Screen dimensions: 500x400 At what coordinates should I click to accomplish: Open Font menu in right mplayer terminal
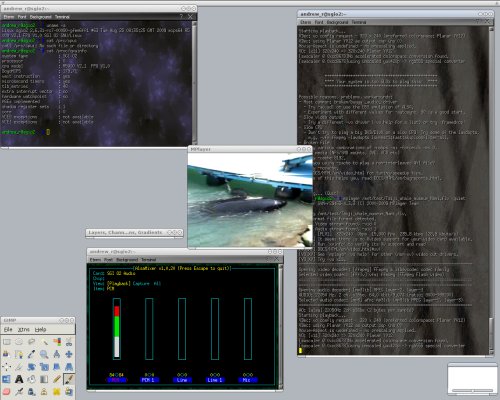coord(319,22)
